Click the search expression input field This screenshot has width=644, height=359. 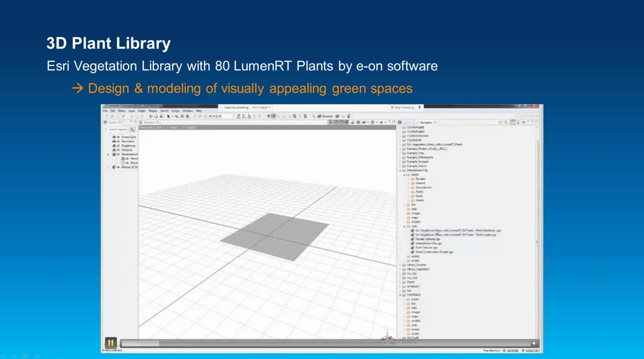pyautogui.click(x=118, y=130)
